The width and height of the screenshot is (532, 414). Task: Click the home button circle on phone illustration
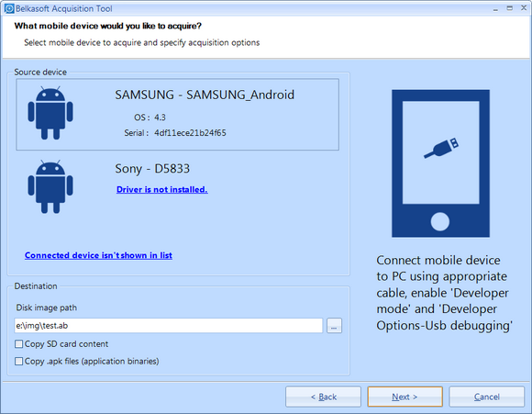click(440, 221)
